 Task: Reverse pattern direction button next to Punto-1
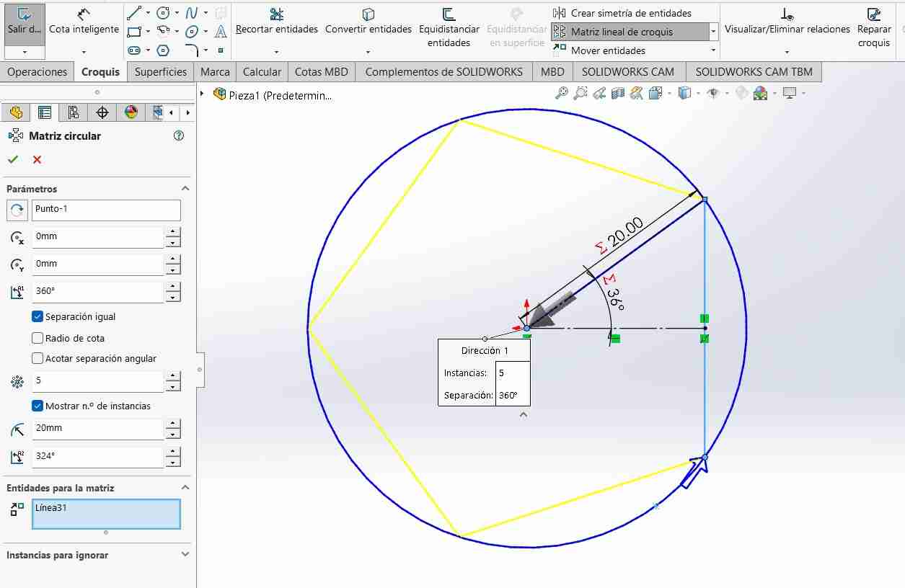click(17, 210)
